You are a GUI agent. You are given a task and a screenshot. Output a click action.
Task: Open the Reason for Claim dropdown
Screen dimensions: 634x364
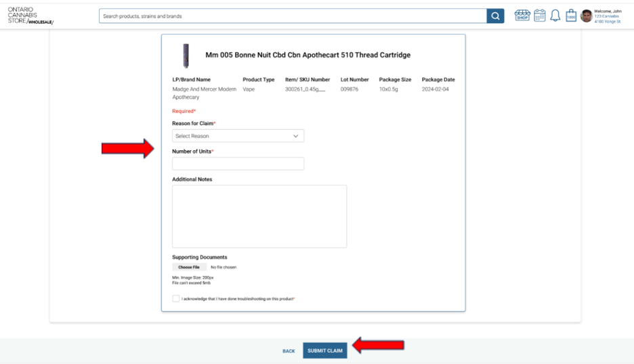(x=238, y=136)
